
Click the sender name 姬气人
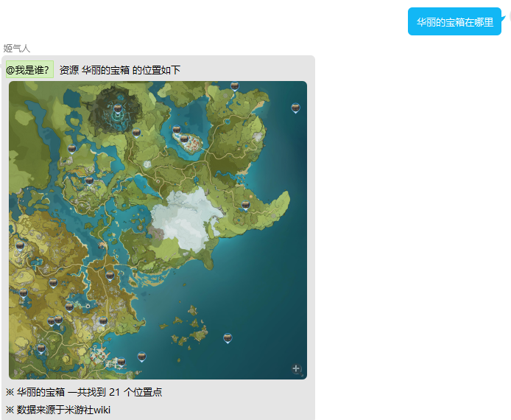pyautogui.click(x=17, y=48)
